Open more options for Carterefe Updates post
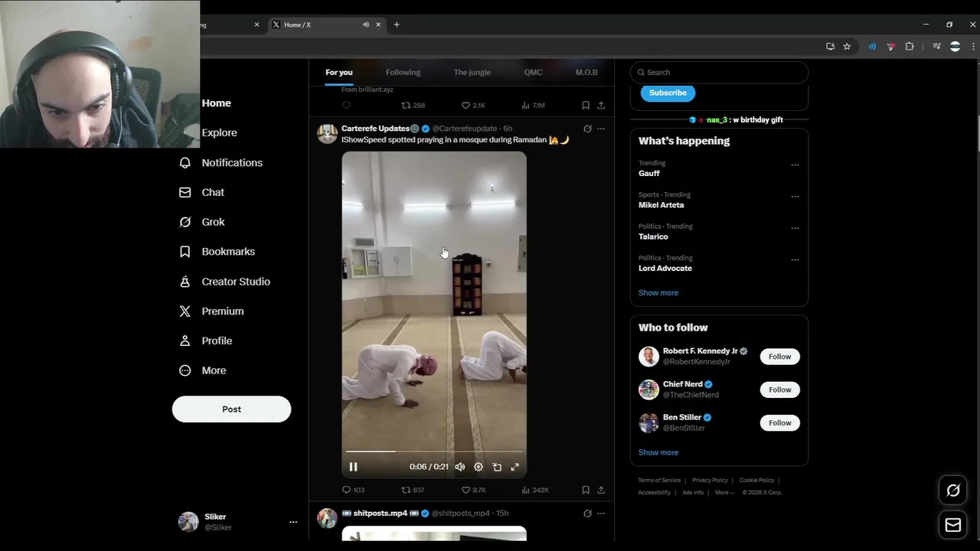980x551 pixels. (601, 129)
